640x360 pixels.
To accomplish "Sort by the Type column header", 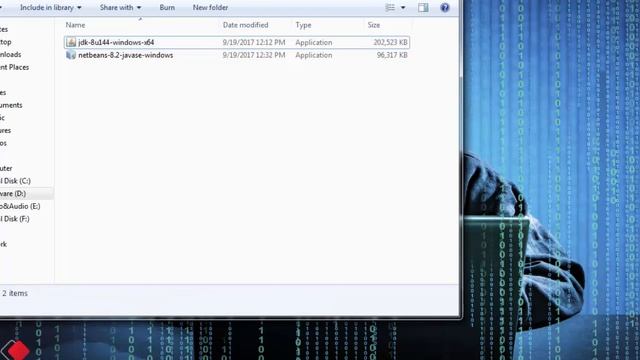I will tap(303, 25).
